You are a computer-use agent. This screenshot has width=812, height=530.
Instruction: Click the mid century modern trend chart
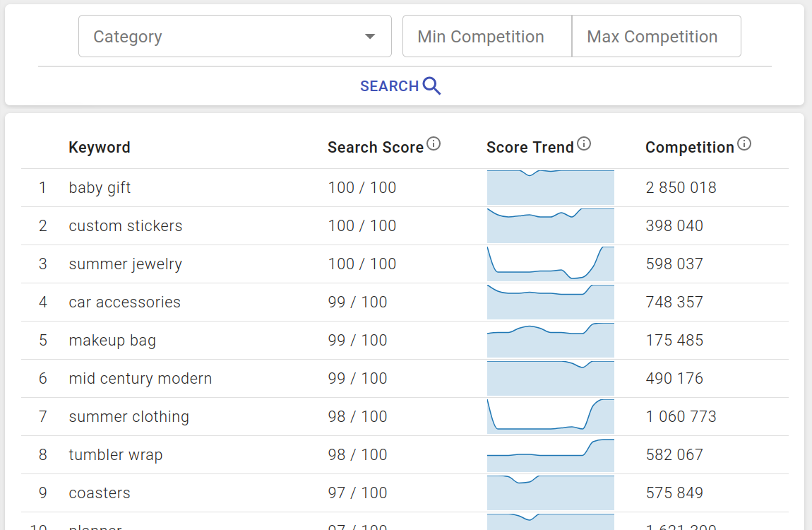pos(551,379)
